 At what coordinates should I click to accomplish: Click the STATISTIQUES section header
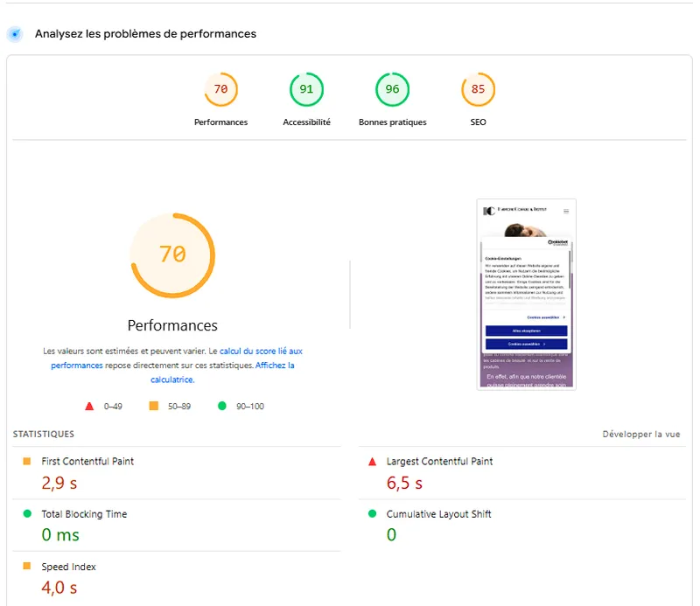(x=43, y=434)
